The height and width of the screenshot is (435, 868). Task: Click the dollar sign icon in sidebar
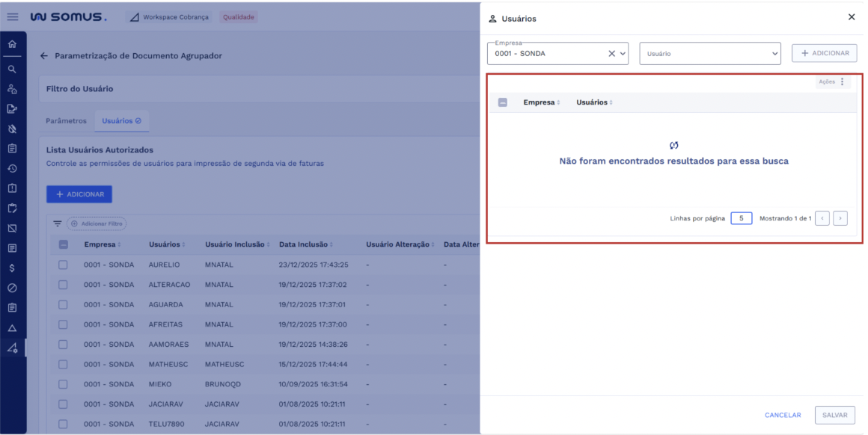click(x=12, y=268)
